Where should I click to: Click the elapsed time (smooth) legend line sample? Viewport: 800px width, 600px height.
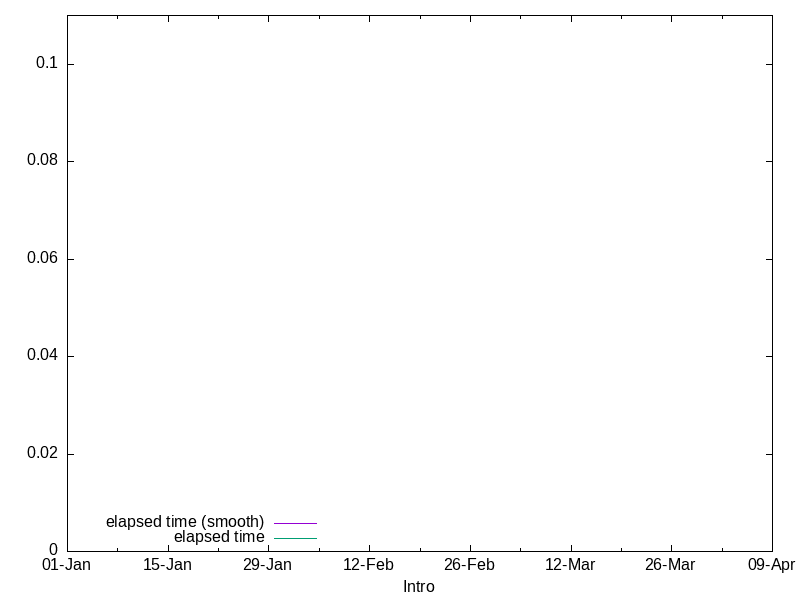coord(295,523)
